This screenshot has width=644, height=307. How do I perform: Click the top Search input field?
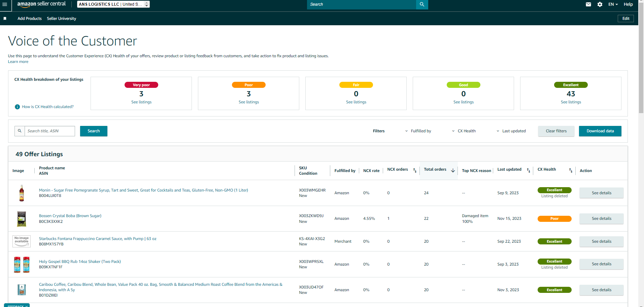click(362, 4)
